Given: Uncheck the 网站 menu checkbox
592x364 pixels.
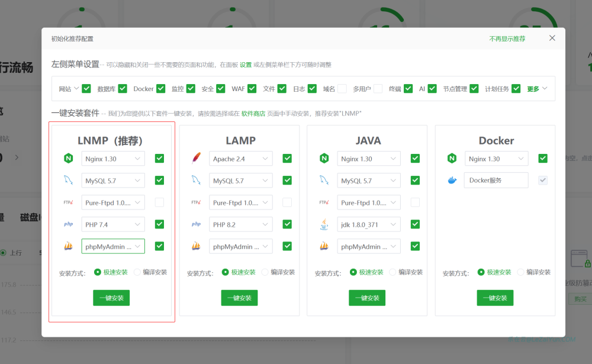Looking at the screenshot, I should point(86,89).
